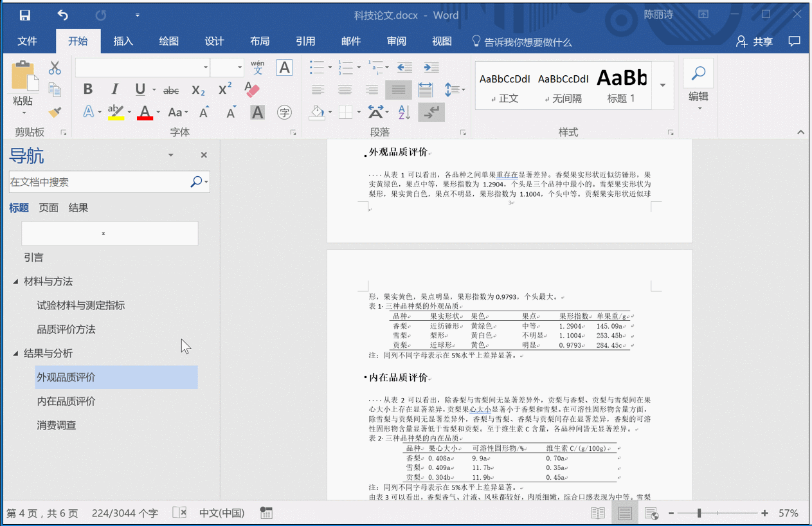Toggle Bold formatting
Image resolution: width=812 pixels, height=526 pixels.
[x=88, y=89]
